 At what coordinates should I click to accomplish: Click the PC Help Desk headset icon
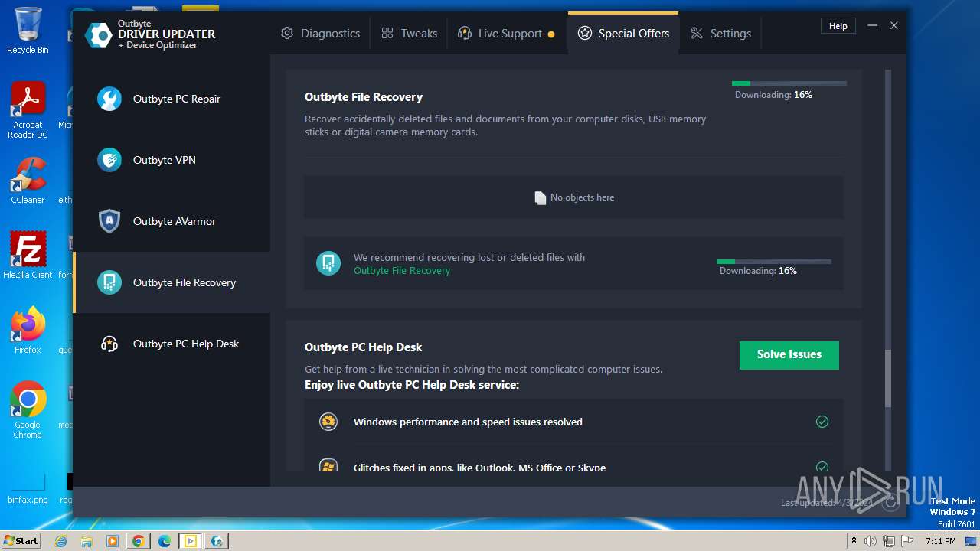tap(109, 344)
